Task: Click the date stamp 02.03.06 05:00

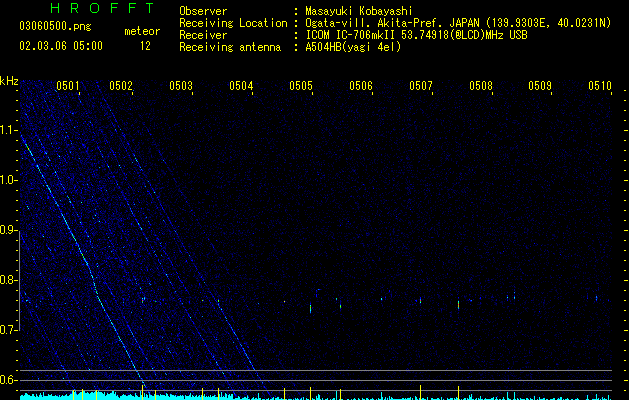Action: [x=61, y=46]
